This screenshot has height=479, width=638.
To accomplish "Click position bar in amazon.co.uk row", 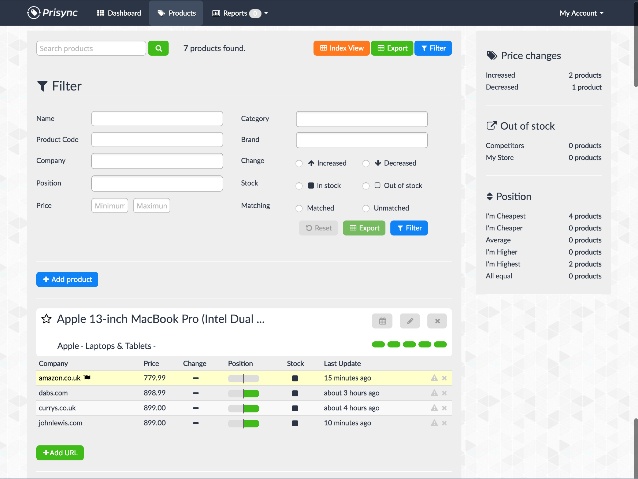I will click(243, 378).
